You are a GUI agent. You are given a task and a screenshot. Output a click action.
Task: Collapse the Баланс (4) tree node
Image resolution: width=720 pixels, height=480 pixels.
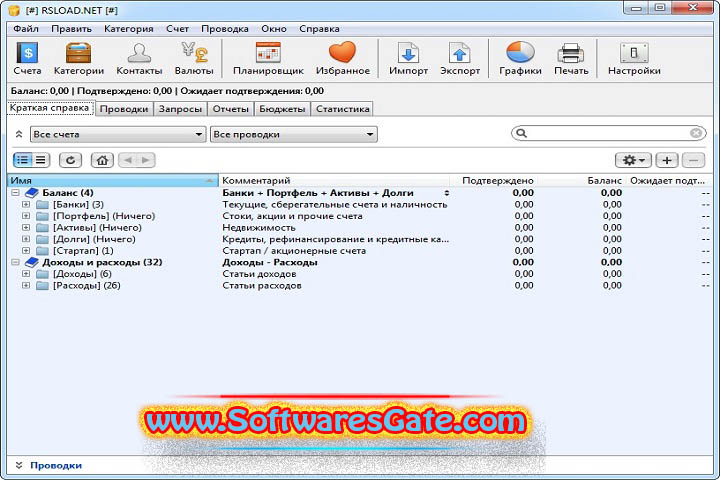pos(15,192)
